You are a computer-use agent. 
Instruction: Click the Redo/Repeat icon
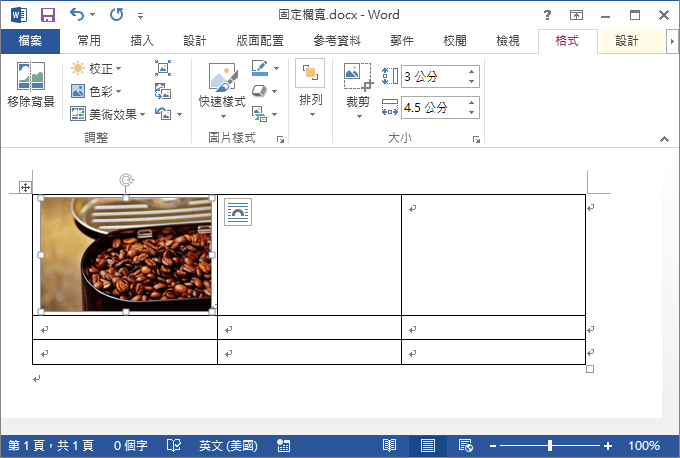[117, 15]
